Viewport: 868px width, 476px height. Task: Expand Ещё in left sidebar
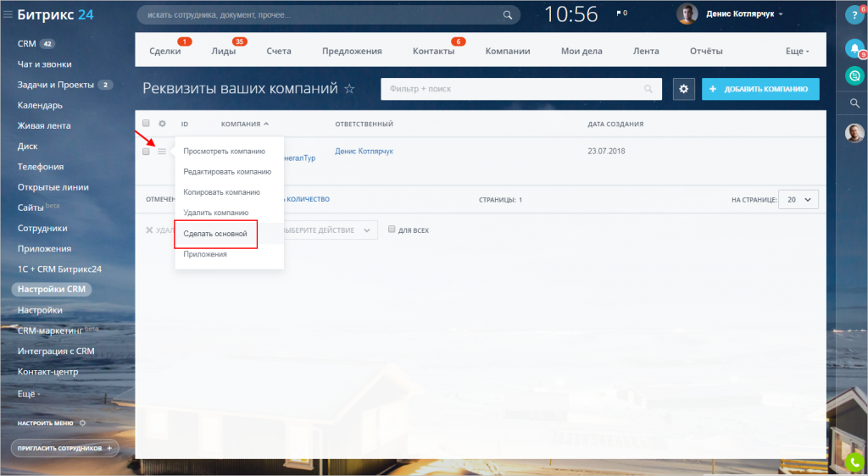click(x=29, y=394)
